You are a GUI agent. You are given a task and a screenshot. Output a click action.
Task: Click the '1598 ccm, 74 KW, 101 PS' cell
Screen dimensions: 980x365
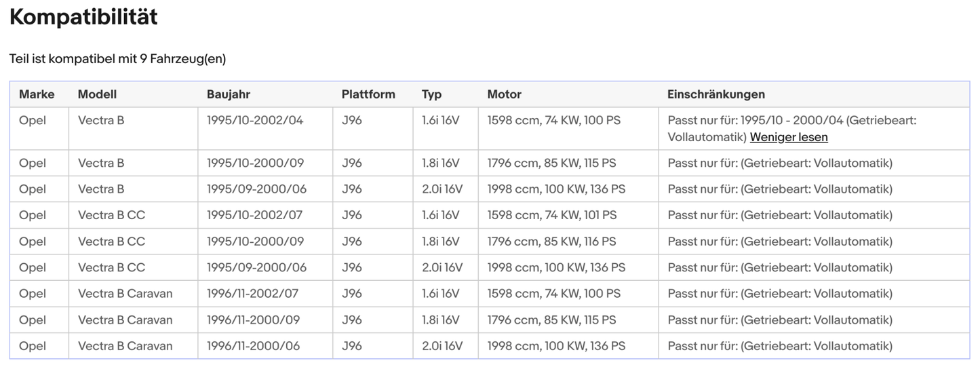pyautogui.click(x=551, y=215)
